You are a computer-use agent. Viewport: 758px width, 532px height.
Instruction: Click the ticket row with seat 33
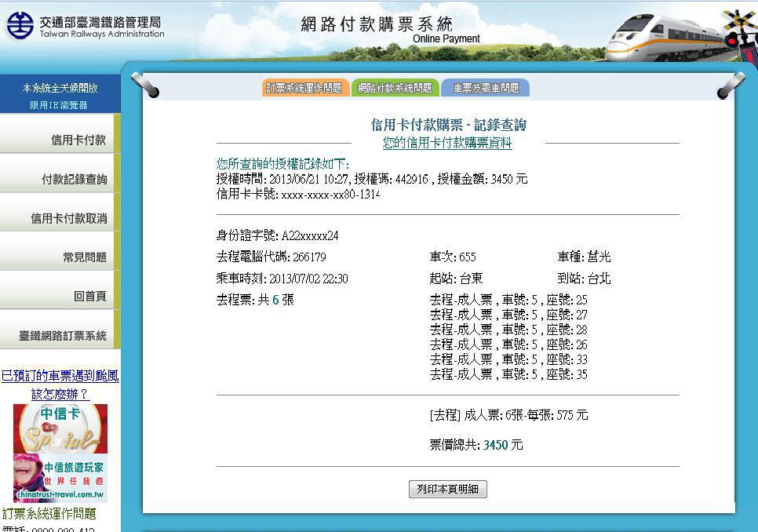tap(508, 359)
